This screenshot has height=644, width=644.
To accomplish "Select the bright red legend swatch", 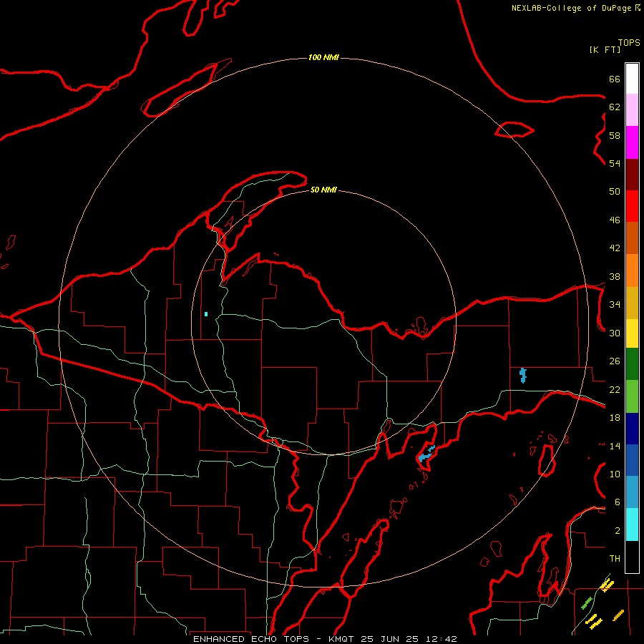I will point(632,206).
